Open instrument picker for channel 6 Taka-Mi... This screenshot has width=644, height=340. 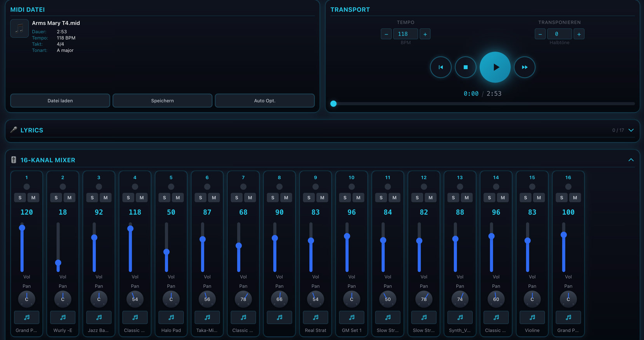point(207,317)
